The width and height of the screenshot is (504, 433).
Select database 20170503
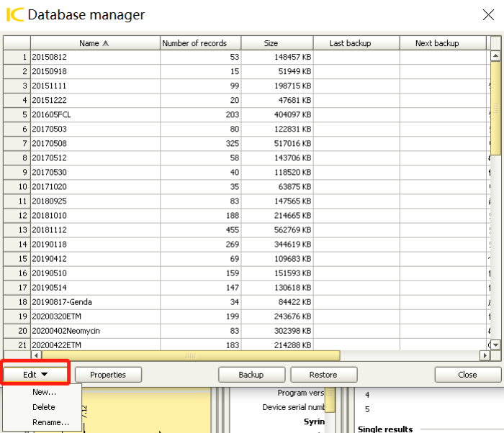95,129
